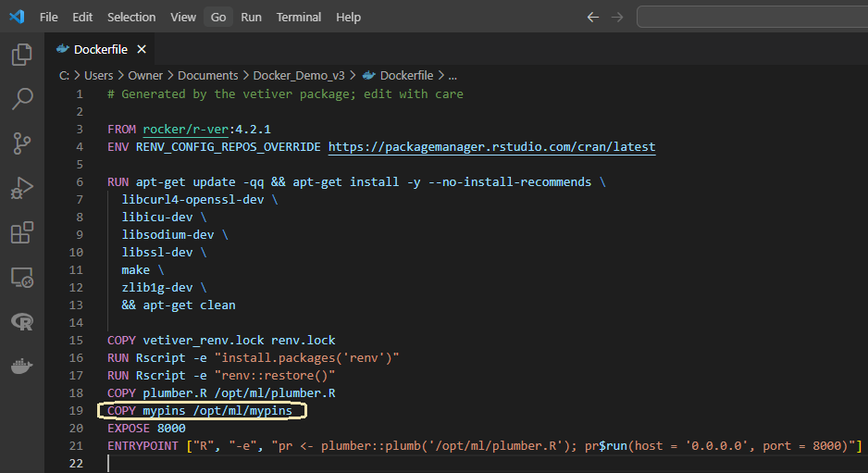The image size is (868, 473).
Task: Expand the Dockerfile breadcrumb segment
Action: point(406,75)
